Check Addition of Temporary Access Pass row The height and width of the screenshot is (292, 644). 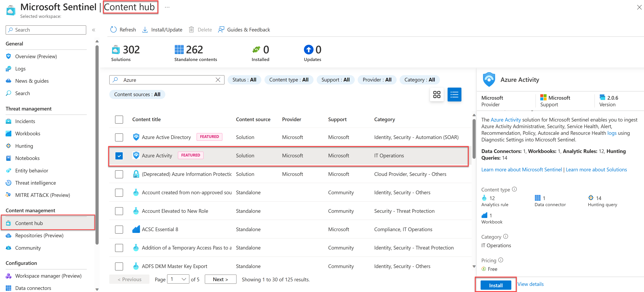click(x=119, y=248)
